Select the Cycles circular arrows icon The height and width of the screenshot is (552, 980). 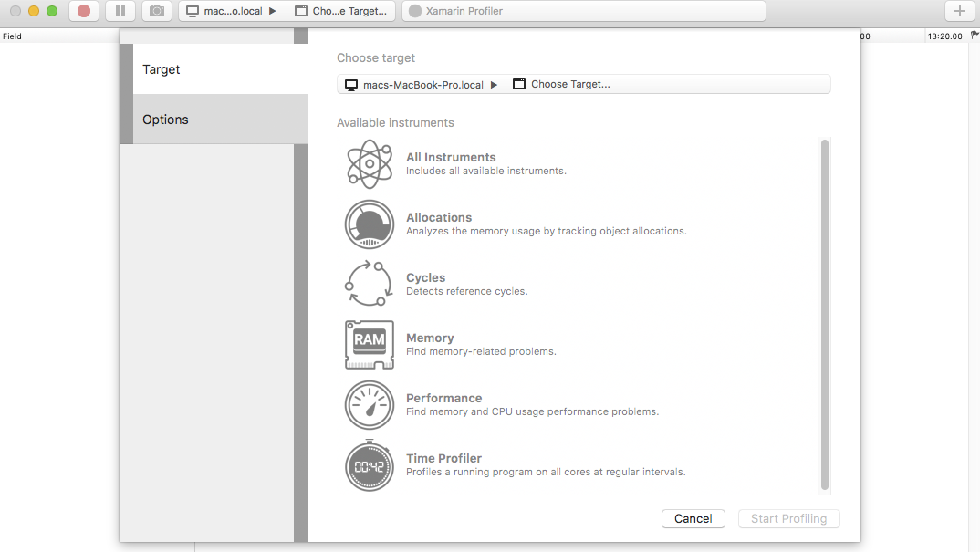(x=370, y=284)
